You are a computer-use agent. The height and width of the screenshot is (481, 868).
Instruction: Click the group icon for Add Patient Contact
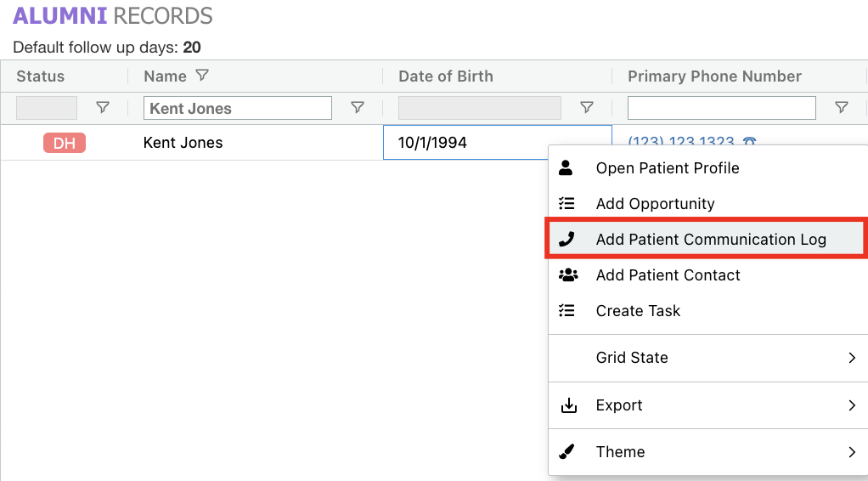pyautogui.click(x=567, y=275)
